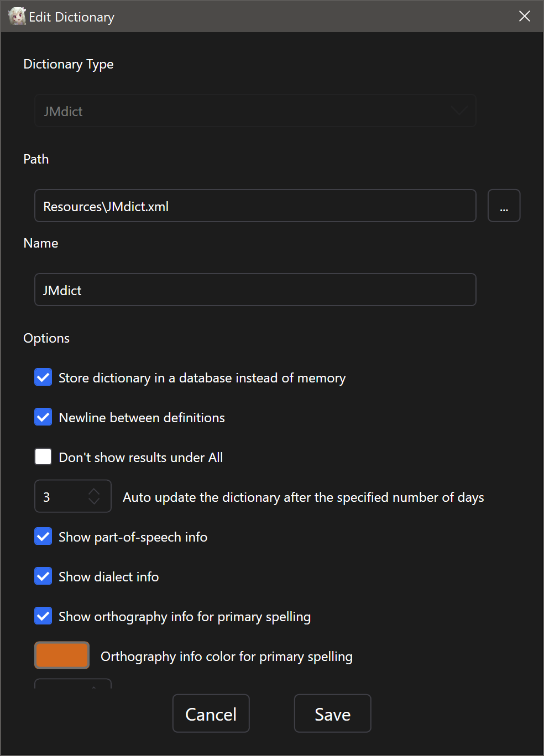The width and height of the screenshot is (544, 756).
Task: Toggle Show dialect info checkbox
Action: pos(43,576)
